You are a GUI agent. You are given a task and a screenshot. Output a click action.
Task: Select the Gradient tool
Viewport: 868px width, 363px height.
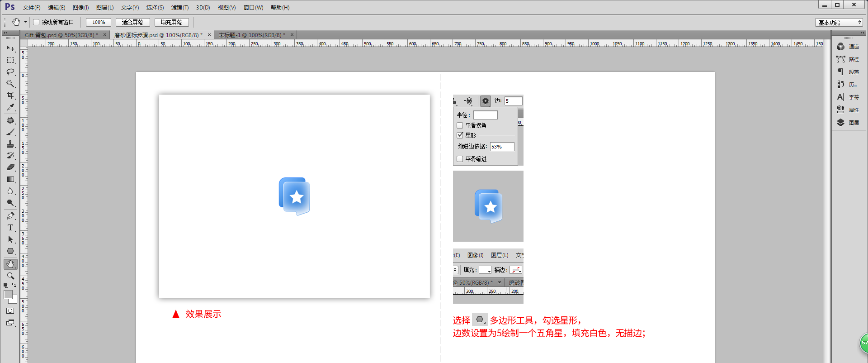click(10, 179)
